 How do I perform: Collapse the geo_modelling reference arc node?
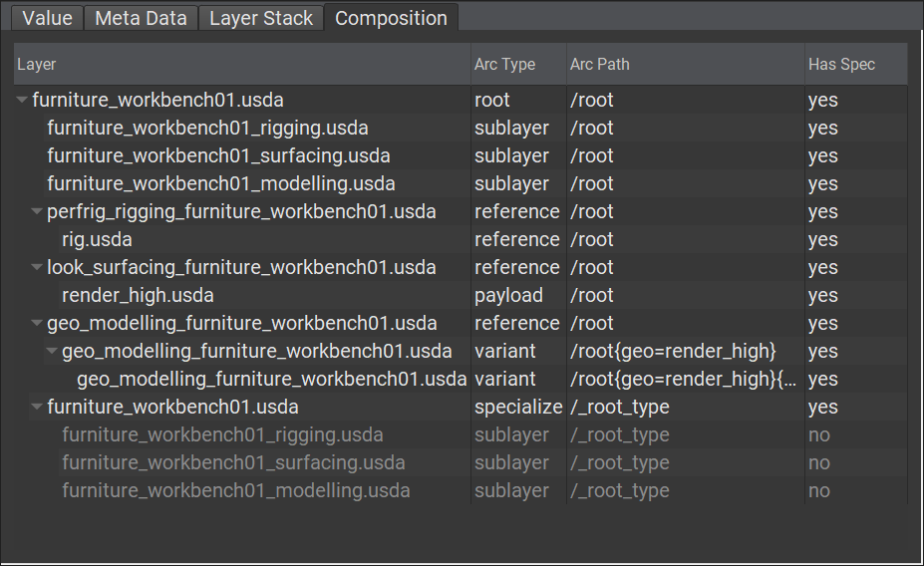pyautogui.click(x=37, y=323)
